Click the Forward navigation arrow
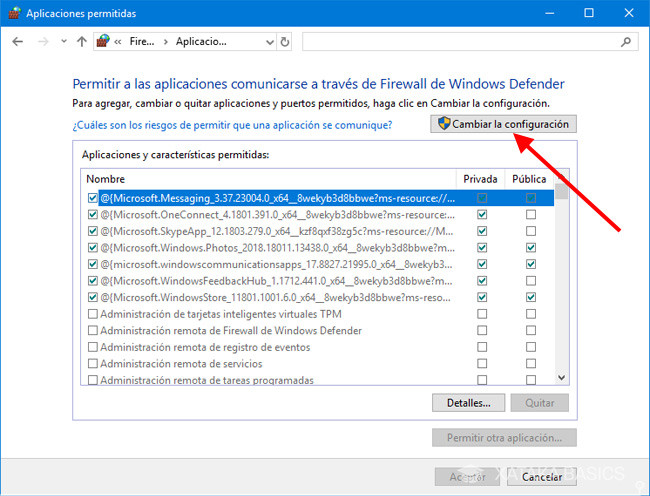 (43, 41)
